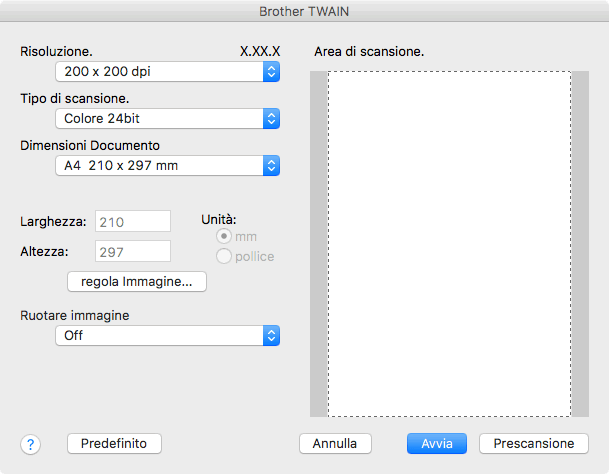Cancel with the Annulla button
Viewport: 609px width, 474px height.
(335, 444)
